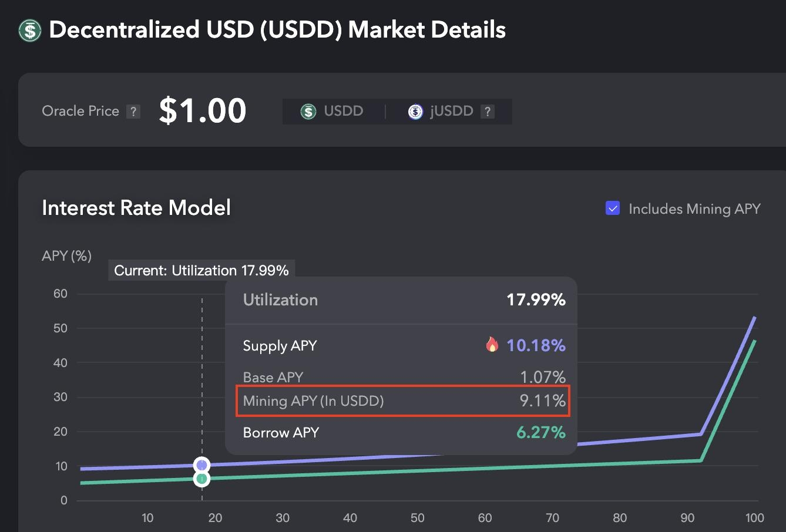Click the question mark next to Oracle Price

[x=134, y=112]
